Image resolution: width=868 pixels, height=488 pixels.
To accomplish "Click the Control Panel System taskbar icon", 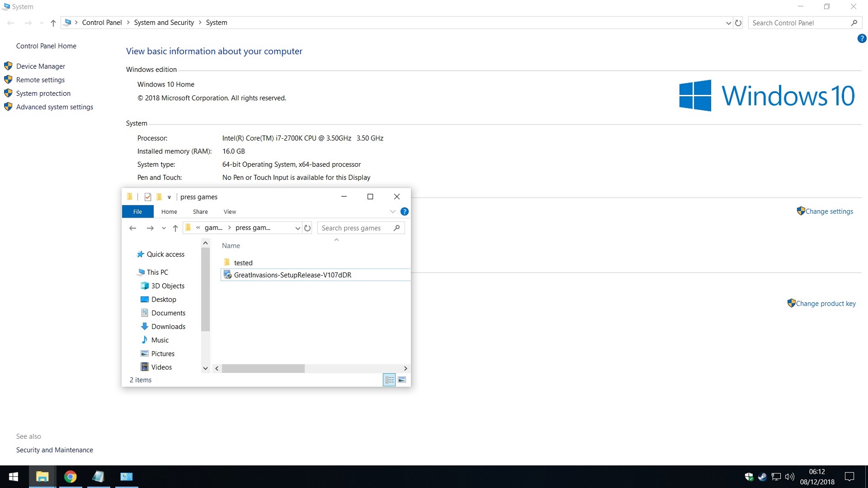I will tap(126, 477).
